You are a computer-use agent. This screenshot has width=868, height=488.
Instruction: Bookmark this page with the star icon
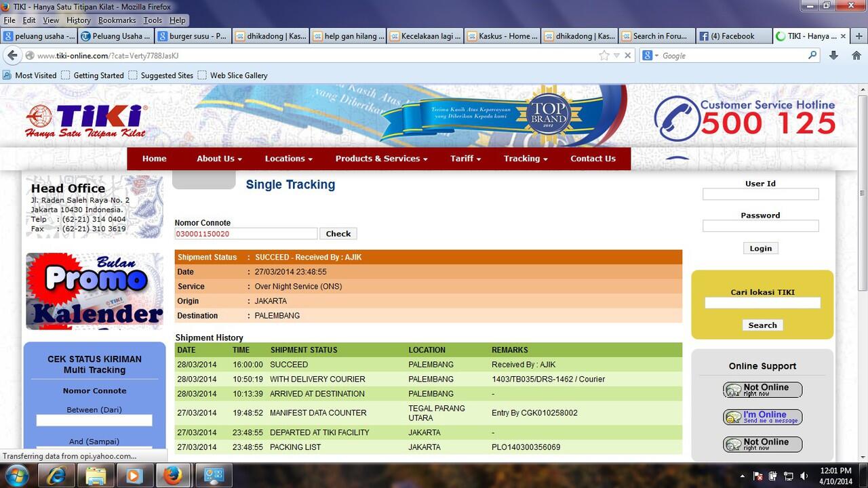coord(604,56)
